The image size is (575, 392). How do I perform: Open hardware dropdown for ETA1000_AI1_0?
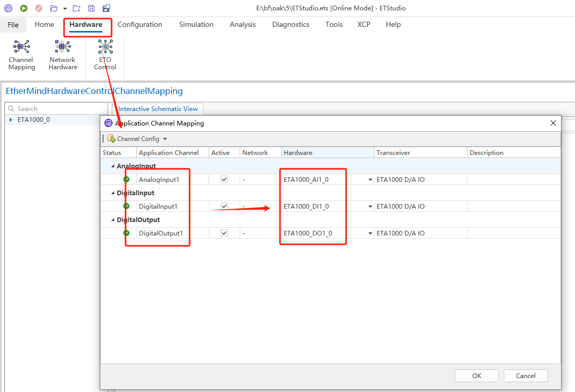[370, 180]
